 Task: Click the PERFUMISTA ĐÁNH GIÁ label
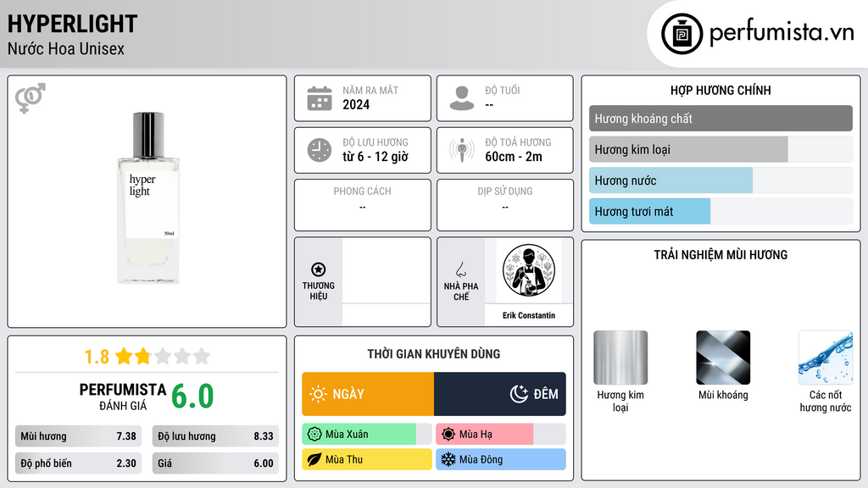[122, 396]
